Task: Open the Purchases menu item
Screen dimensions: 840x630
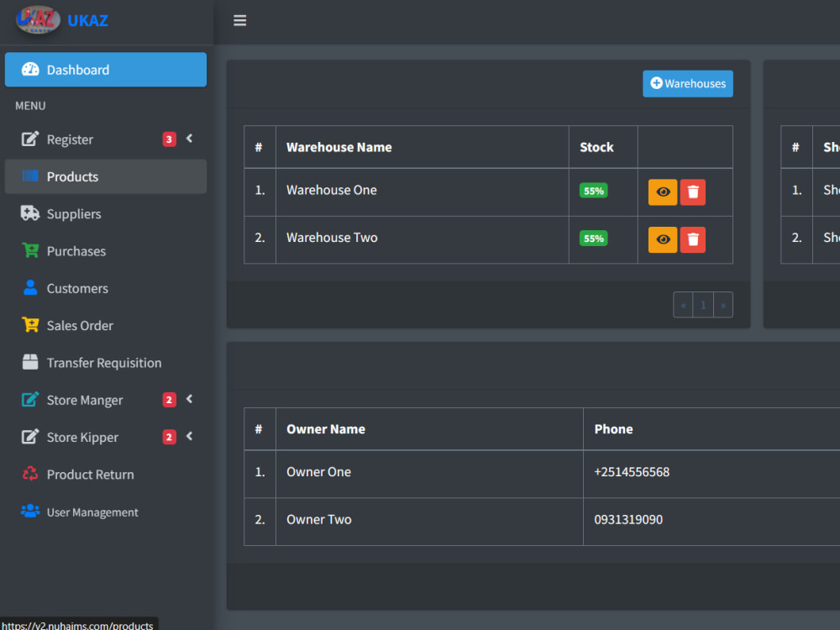Action: coord(106,250)
